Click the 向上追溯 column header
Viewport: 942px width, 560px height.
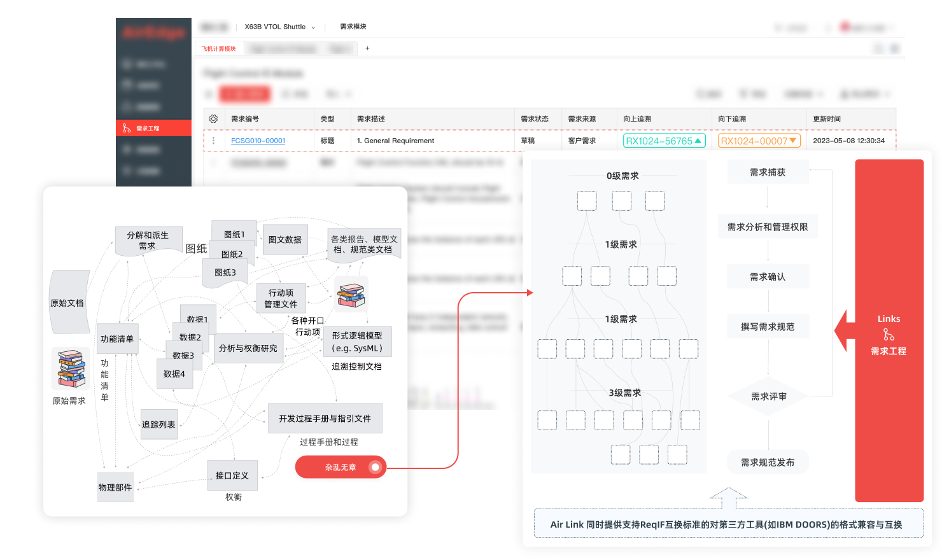pos(637,119)
